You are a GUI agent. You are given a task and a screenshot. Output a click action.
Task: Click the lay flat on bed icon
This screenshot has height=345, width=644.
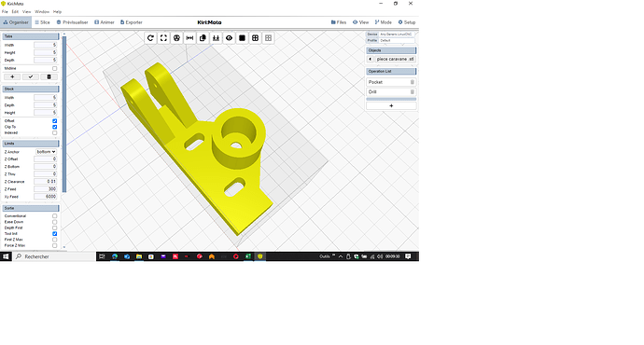[x=216, y=38]
